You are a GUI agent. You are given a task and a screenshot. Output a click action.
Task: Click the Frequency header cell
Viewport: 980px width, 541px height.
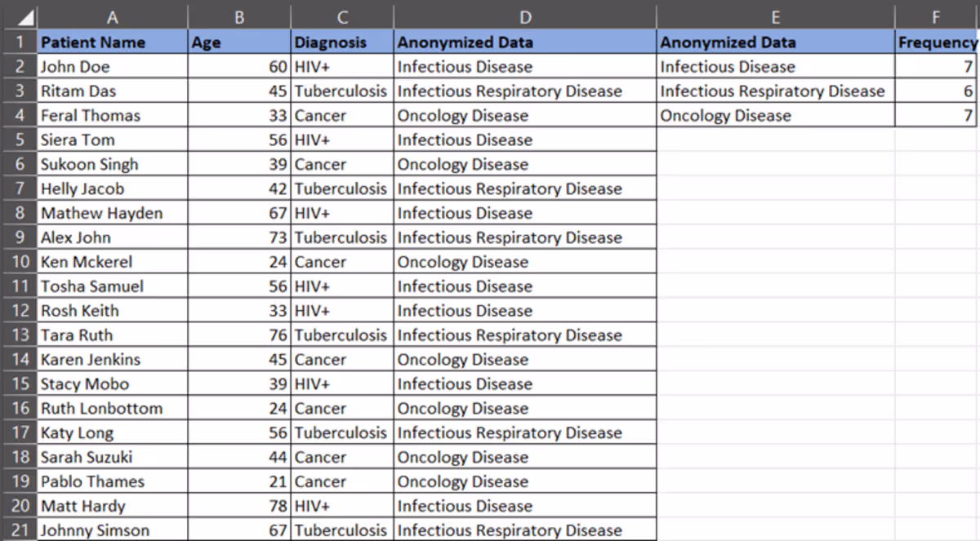click(x=937, y=42)
